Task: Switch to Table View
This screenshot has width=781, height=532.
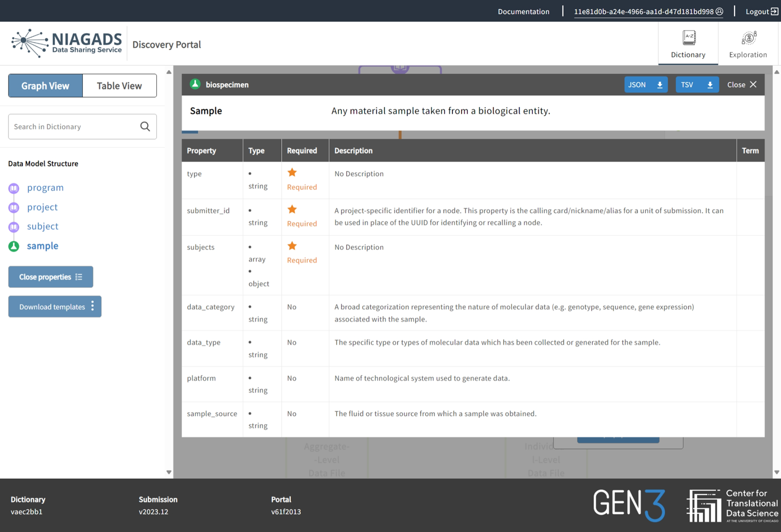Action: (119, 86)
